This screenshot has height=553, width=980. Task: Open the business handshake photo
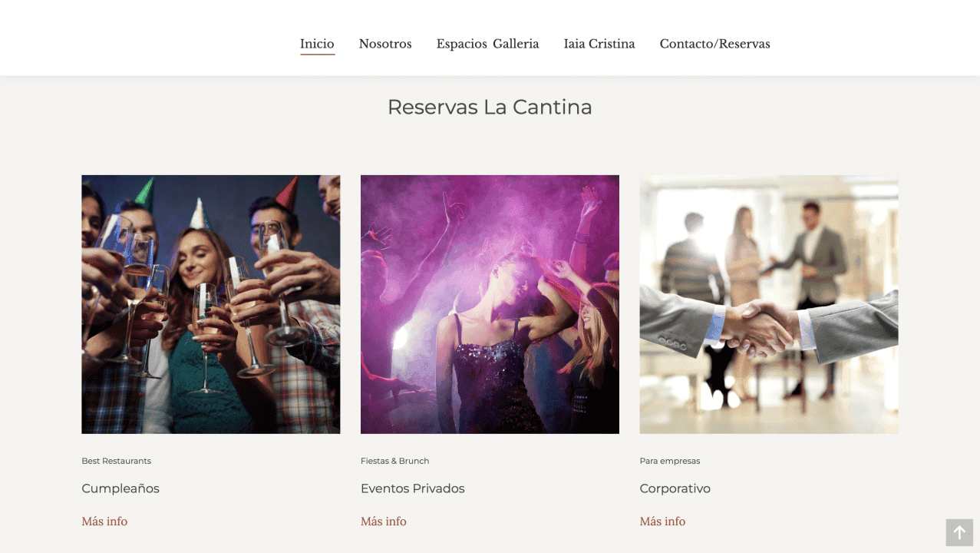pyautogui.click(x=769, y=304)
